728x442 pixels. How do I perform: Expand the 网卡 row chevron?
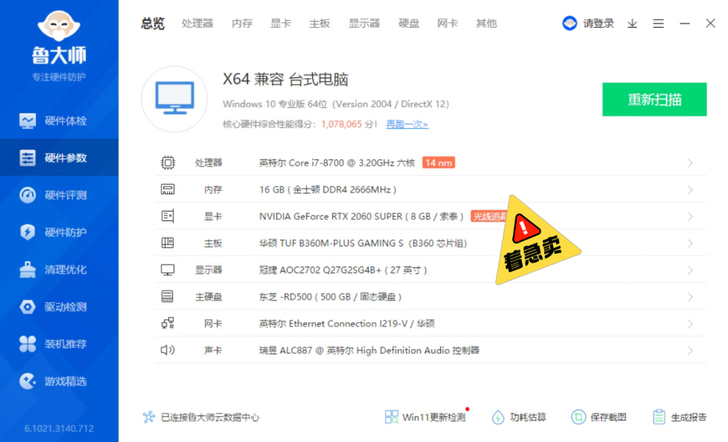click(x=690, y=324)
